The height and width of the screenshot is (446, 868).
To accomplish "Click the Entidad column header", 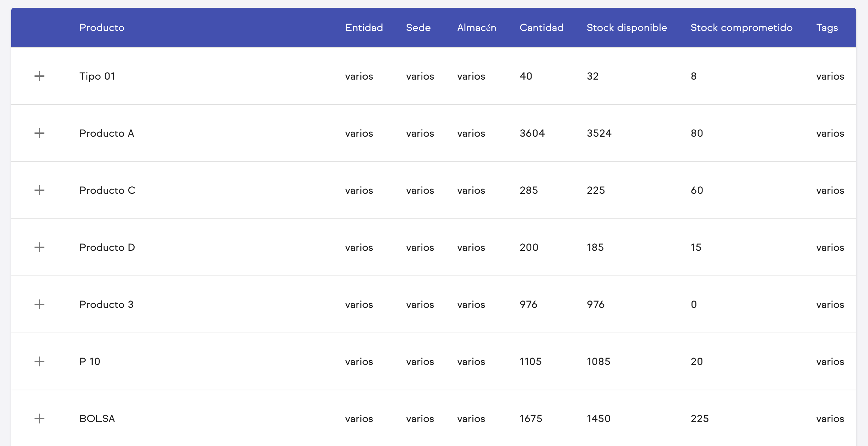I will (x=364, y=27).
